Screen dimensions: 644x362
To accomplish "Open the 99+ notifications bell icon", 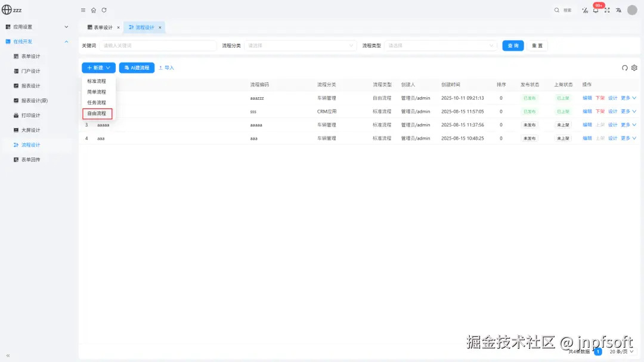I will pyautogui.click(x=596, y=10).
